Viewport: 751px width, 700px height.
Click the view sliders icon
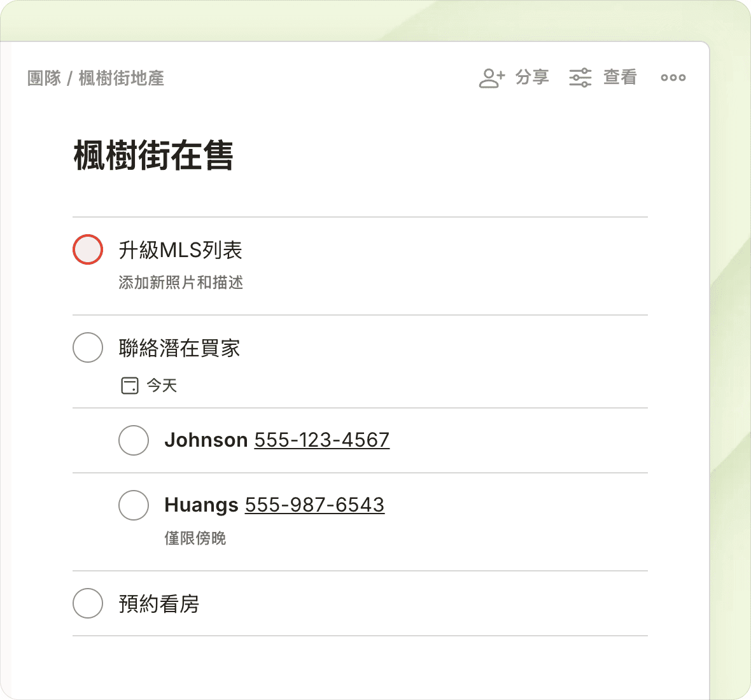[580, 78]
